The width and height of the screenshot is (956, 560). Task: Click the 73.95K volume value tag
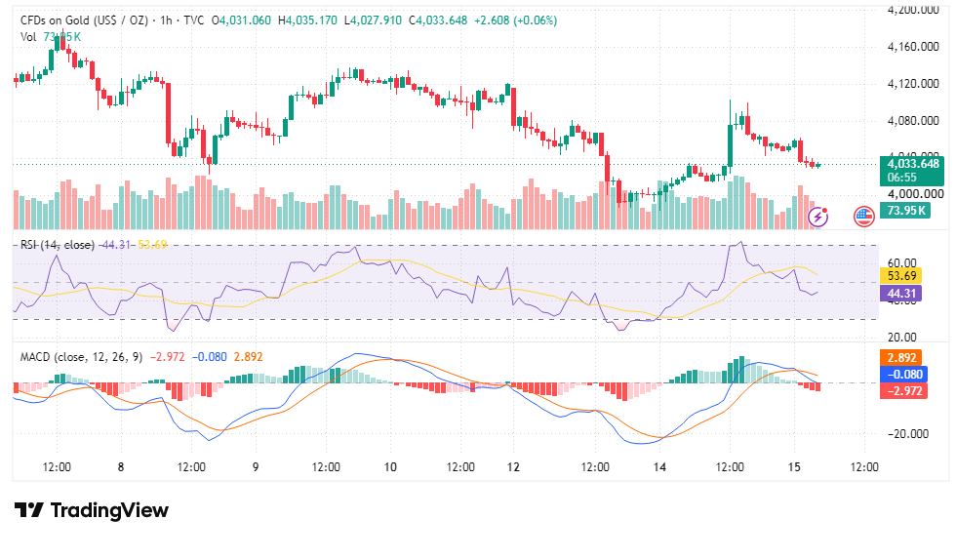[x=905, y=211]
